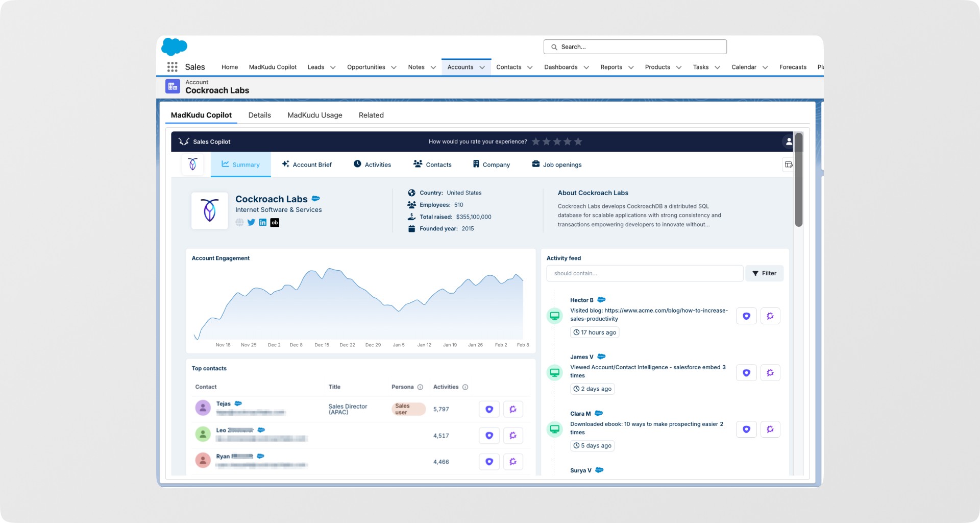980x523 pixels.
Task: Expand the Dashboards dropdown chevron
Action: pos(586,67)
